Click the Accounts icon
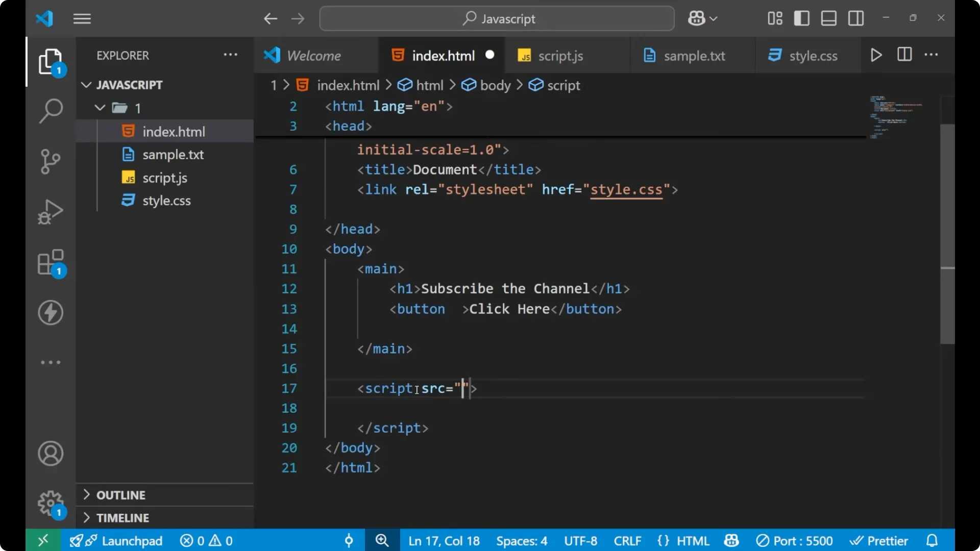 coord(50,454)
